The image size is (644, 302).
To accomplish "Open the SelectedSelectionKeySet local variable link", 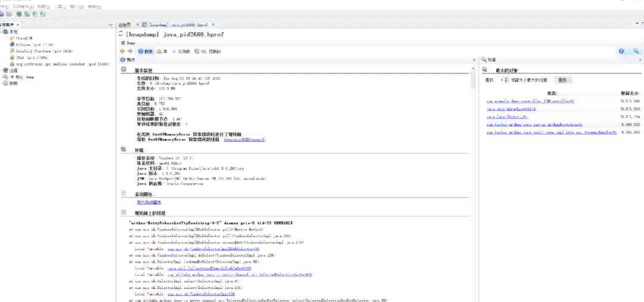I will (240, 274).
